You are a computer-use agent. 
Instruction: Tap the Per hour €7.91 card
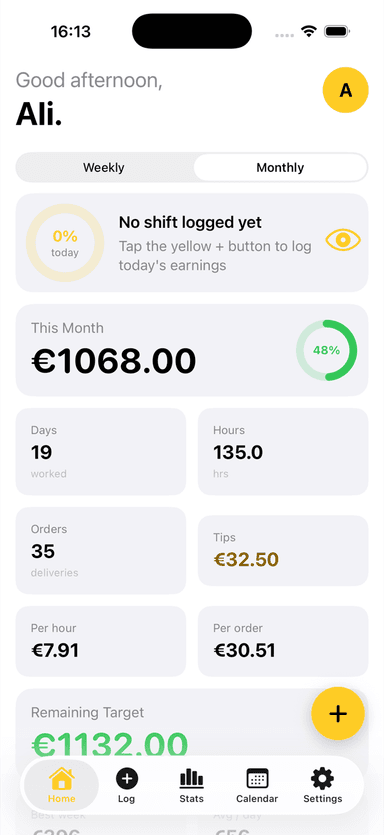(101, 641)
